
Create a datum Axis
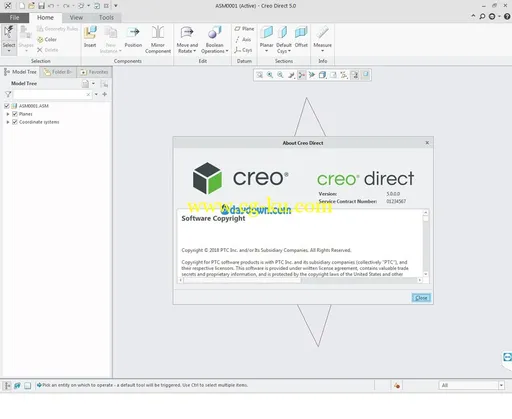pos(243,39)
